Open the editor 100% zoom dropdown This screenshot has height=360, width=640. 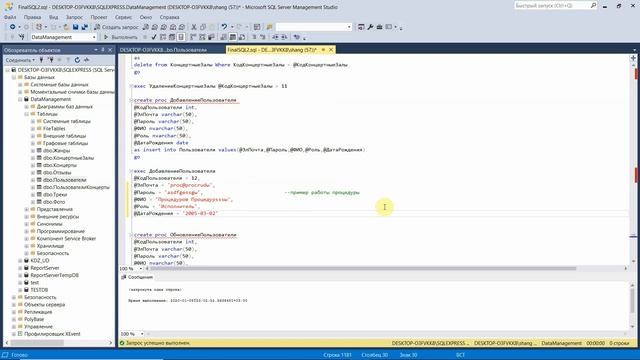pos(141,269)
